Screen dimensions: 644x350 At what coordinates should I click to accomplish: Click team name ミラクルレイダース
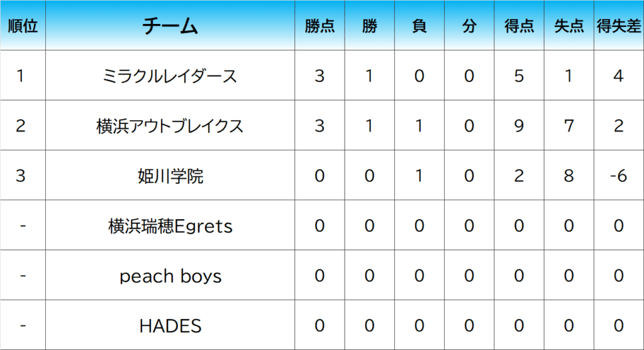pos(170,76)
